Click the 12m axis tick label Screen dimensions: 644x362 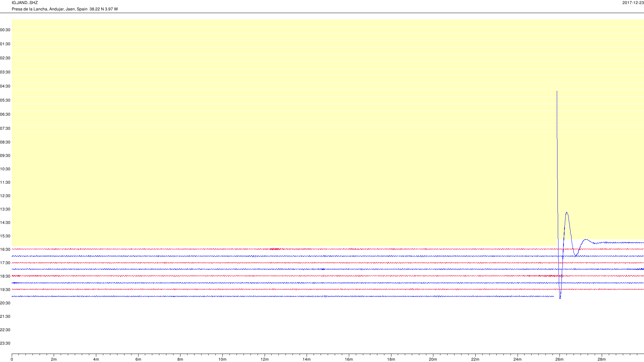pyautogui.click(x=265, y=359)
